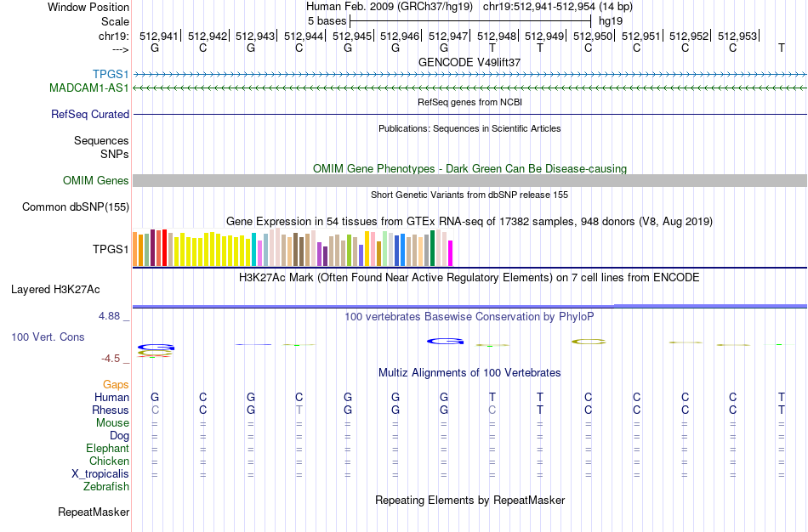Click the black TPGS1 label beside GTEx bars

111,249
